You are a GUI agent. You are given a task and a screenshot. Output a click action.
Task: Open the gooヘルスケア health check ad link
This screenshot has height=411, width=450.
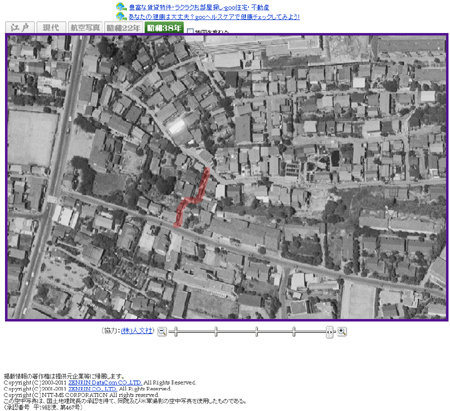[x=214, y=16]
